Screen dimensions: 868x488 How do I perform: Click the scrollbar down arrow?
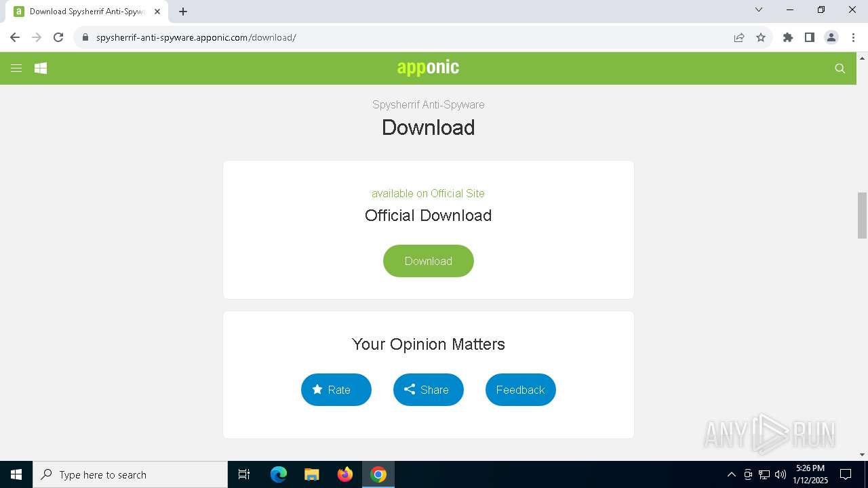(x=862, y=455)
